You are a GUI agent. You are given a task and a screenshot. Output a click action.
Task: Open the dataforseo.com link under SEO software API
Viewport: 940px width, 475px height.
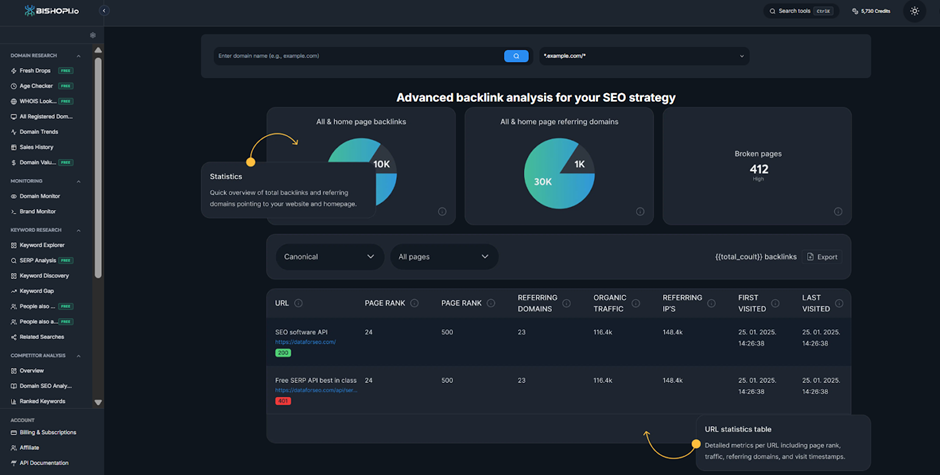tap(305, 342)
